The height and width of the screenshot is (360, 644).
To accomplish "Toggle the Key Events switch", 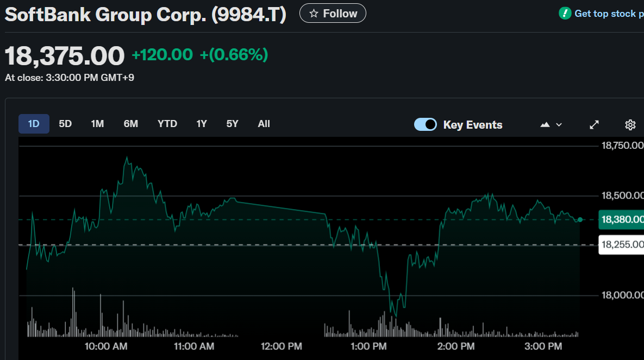I will 426,124.
